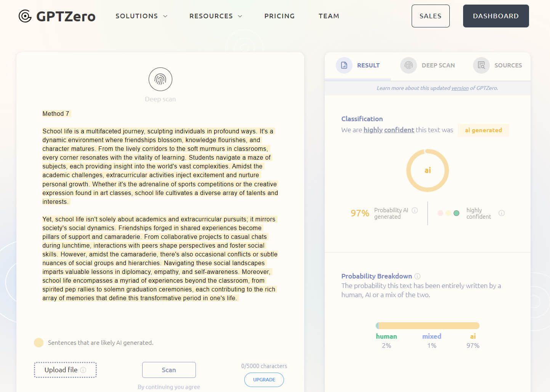Viewport: 550px width, 392px height.
Task: Open info tooltip beside Probability AI generated
Action: tap(415, 210)
